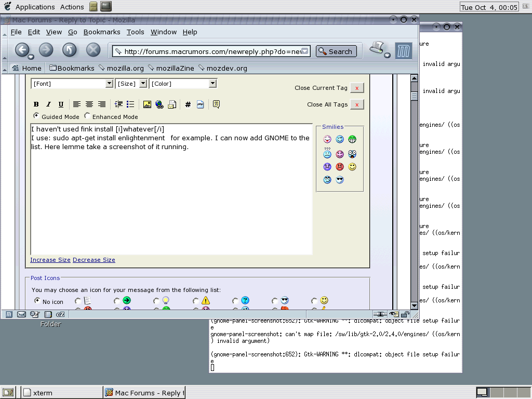Insert the sunglasses cool smiley
The height and width of the screenshot is (399, 532).
tap(340, 180)
